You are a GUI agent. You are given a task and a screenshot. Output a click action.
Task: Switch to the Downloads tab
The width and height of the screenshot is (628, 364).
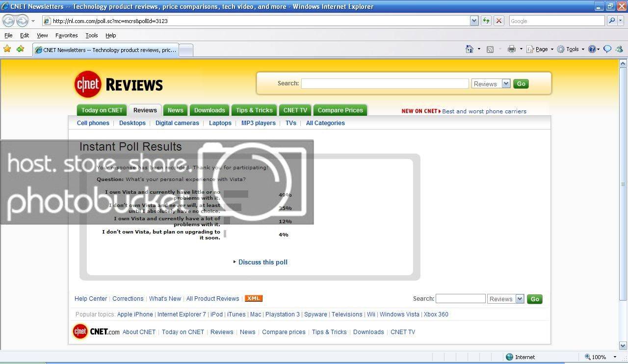coord(209,110)
